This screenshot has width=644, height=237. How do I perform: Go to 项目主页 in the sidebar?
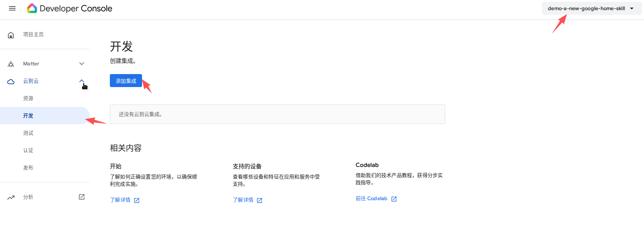point(33,34)
